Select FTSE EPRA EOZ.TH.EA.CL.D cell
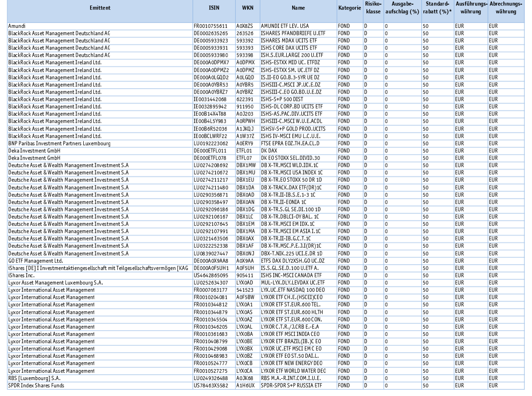This screenshot has height=396, width=532. (298, 143)
